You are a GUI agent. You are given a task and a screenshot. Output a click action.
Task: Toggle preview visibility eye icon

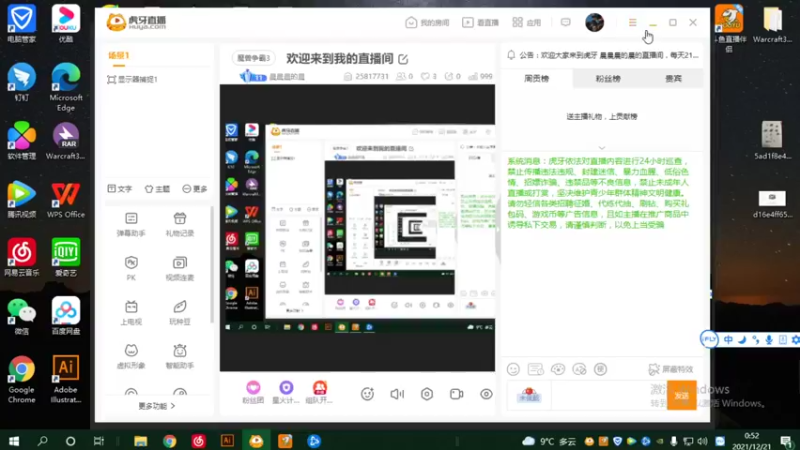point(486,394)
